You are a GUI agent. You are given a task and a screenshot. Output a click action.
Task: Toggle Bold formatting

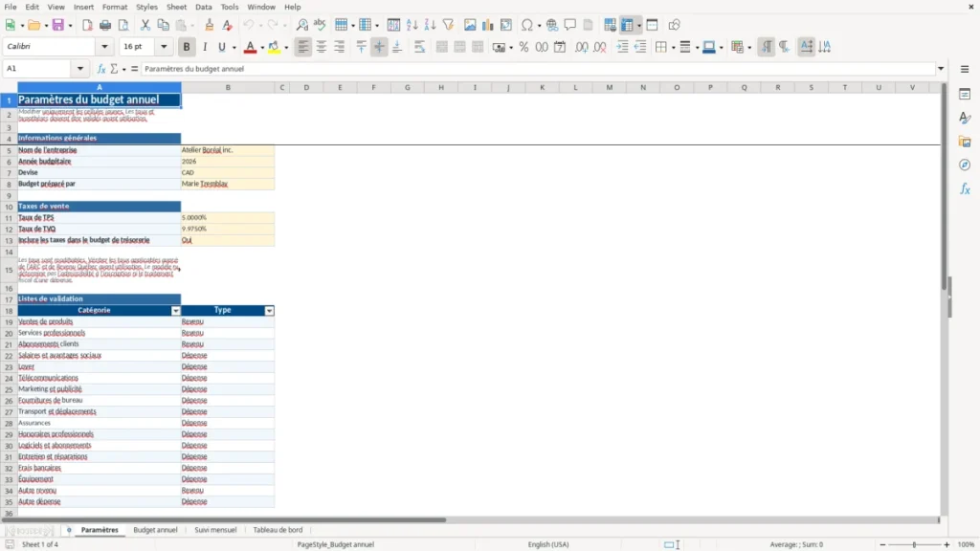click(x=187, y=47)
